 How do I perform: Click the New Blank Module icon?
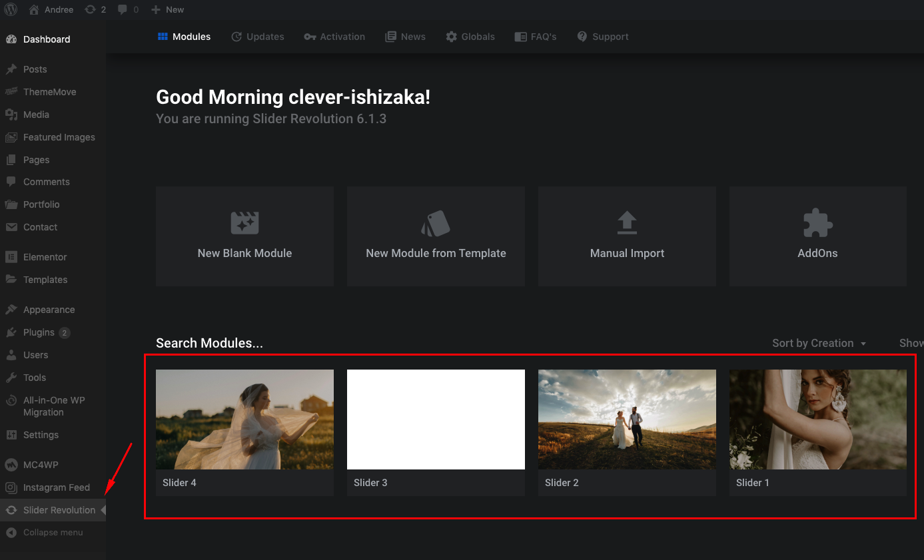(x=244, y=223)
